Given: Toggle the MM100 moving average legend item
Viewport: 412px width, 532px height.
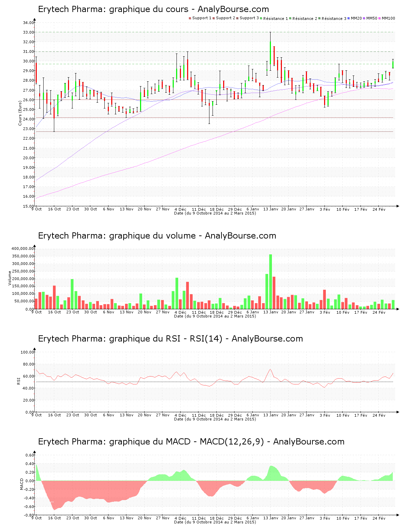Looking at the screenshot, I should tap(388, 18).
